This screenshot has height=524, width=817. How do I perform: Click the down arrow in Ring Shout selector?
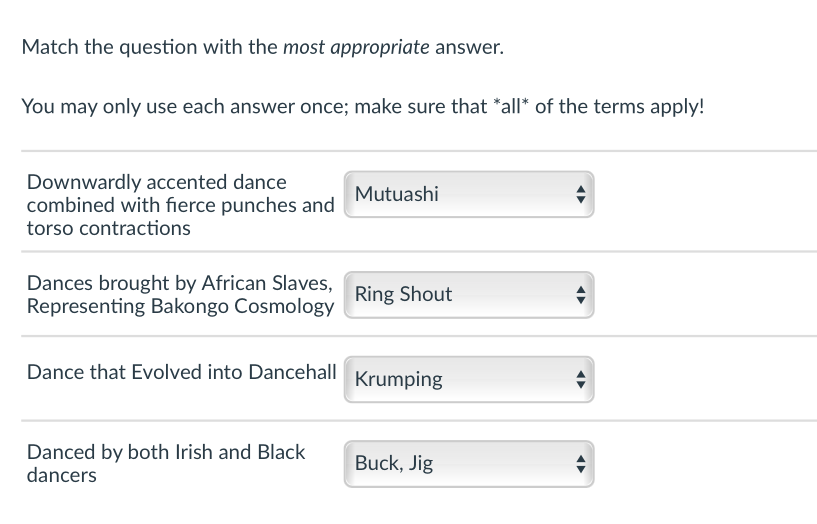click(581, 301)
